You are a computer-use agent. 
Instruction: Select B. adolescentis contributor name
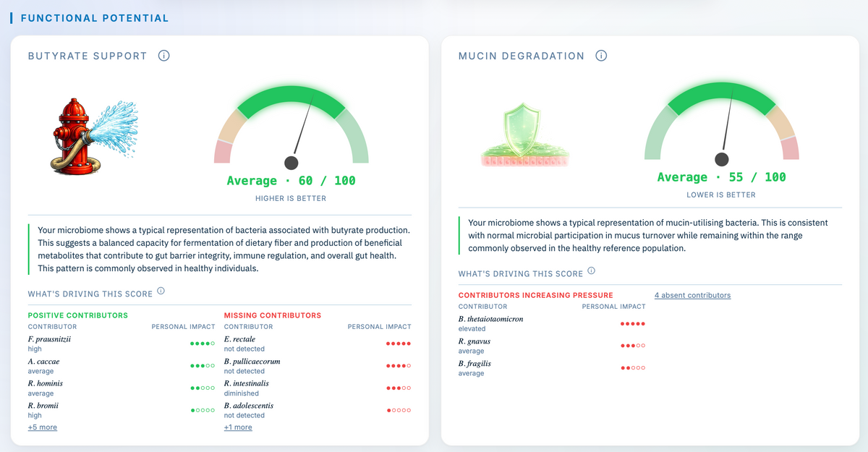click(249, 406)
